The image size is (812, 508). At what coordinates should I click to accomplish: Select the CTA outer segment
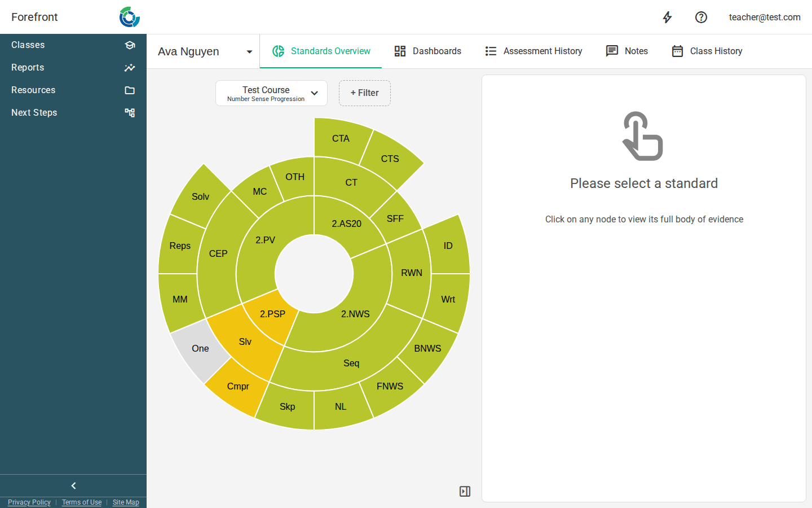tap(341, 138)
